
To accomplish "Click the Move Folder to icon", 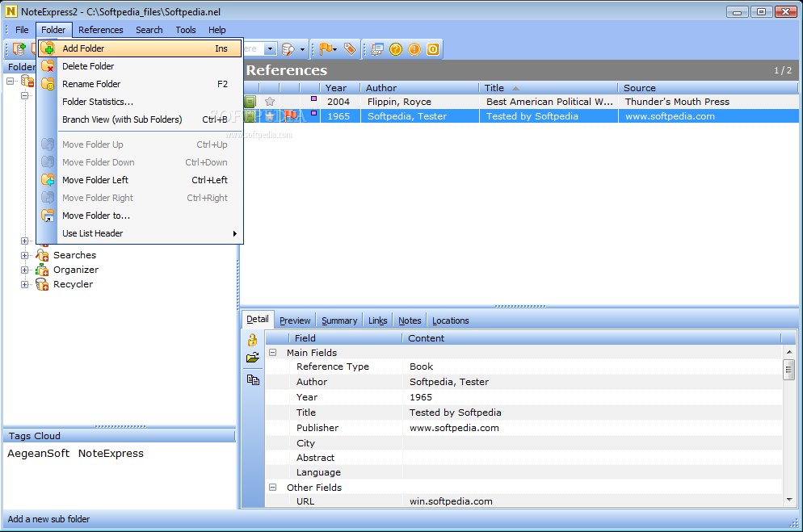I will (48, 216).
